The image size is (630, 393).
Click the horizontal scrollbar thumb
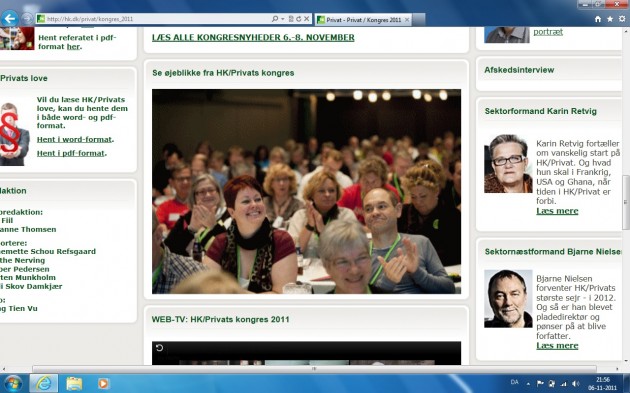pos(314,368)
